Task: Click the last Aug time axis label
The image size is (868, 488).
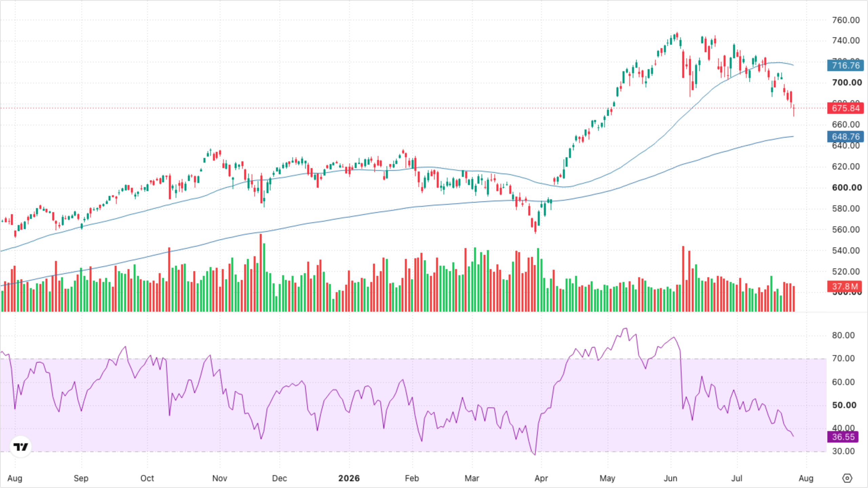Action: click(806, 478)
